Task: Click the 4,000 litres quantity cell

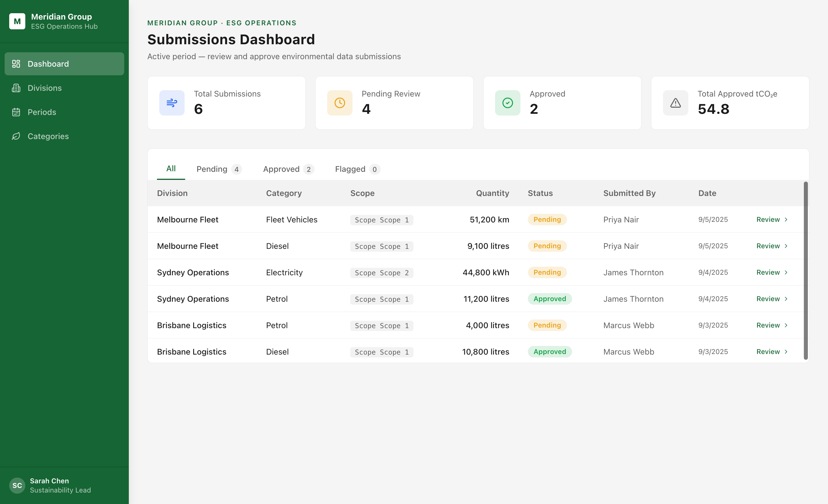Action: [x=488, y=325]
